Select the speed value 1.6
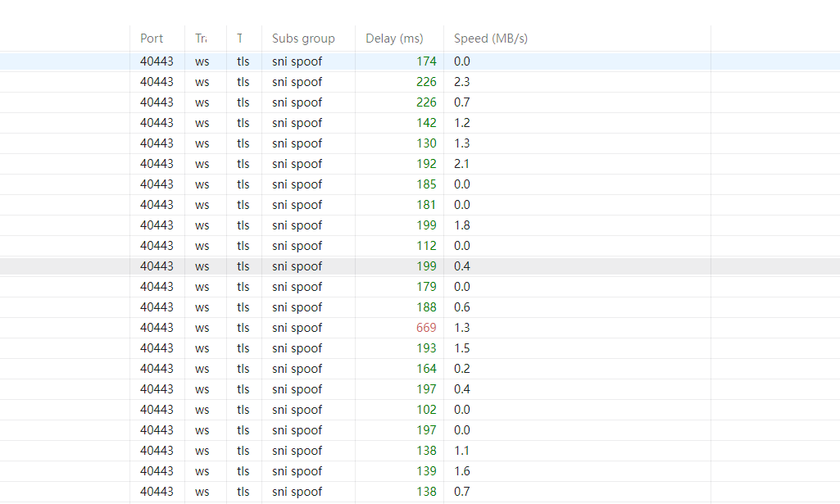Screen dimensions: 840x504 [461, 471]
